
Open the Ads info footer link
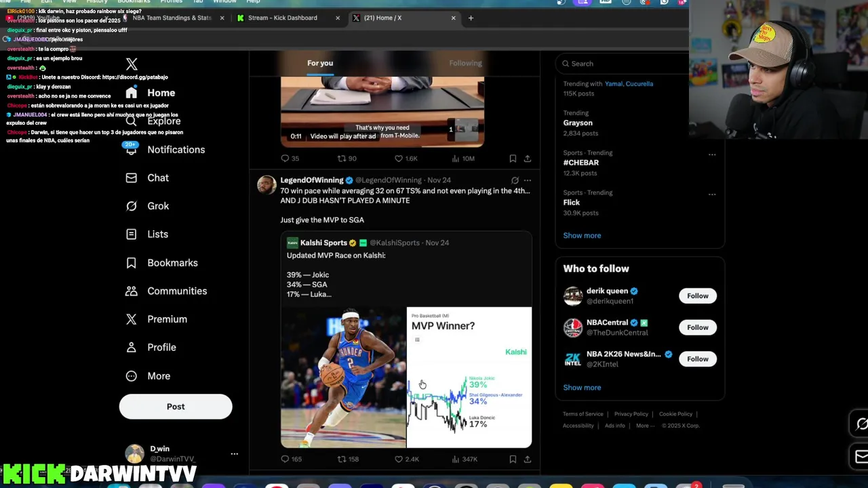click(615, 426)
